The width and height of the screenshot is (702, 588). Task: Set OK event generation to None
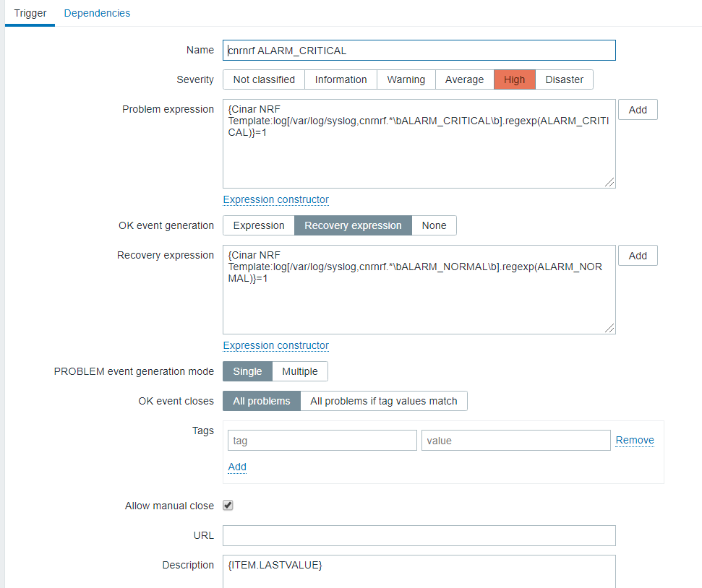(434, 225)
